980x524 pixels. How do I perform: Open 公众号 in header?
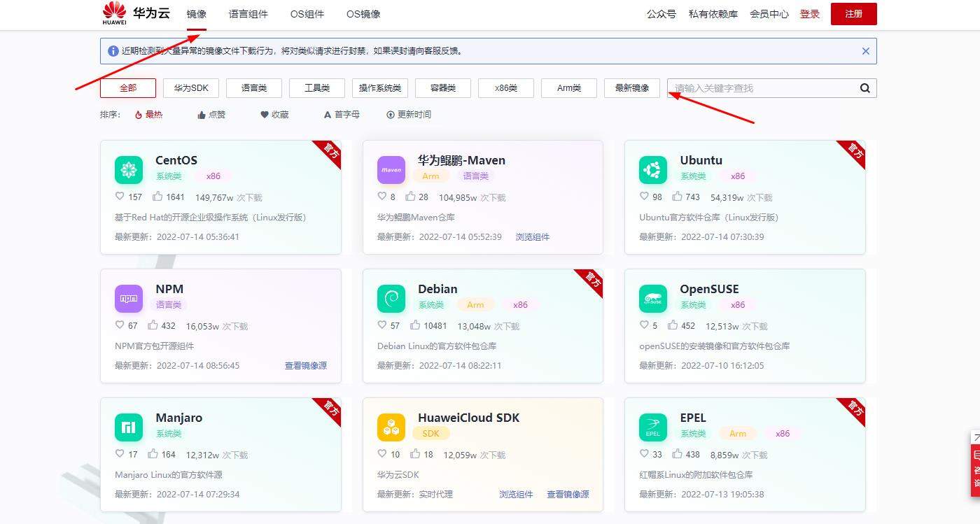(661, 14)
